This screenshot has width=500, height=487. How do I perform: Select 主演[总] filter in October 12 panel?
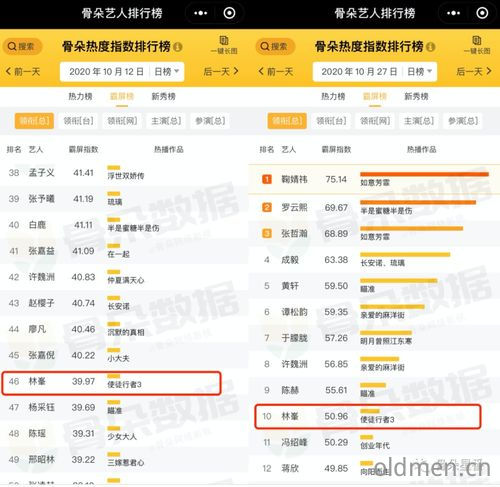[x=166, y=121]
